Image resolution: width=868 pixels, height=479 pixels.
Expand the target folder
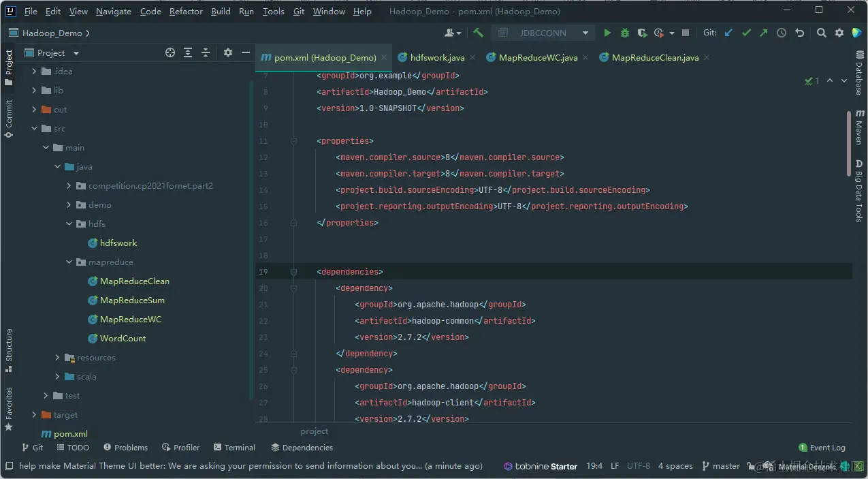(x=34, y=415)
